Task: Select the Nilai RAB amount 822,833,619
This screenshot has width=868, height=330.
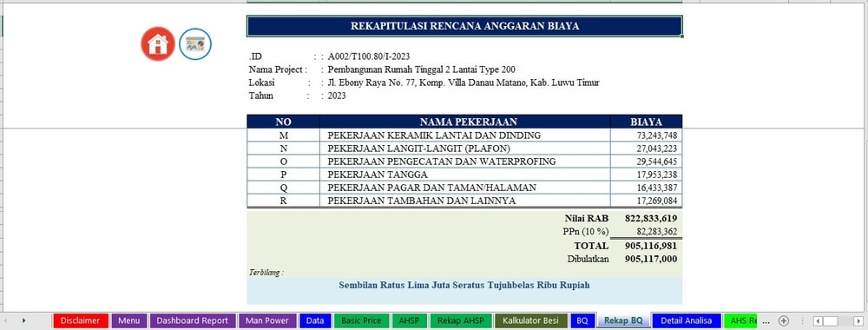Action: point(650,218)
